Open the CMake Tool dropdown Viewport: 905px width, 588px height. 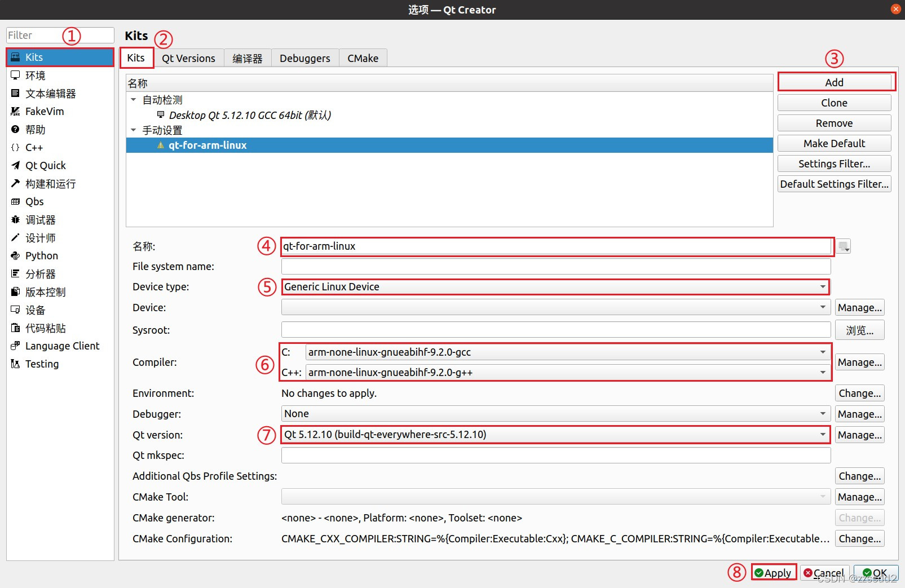click(x=556, y=497)
